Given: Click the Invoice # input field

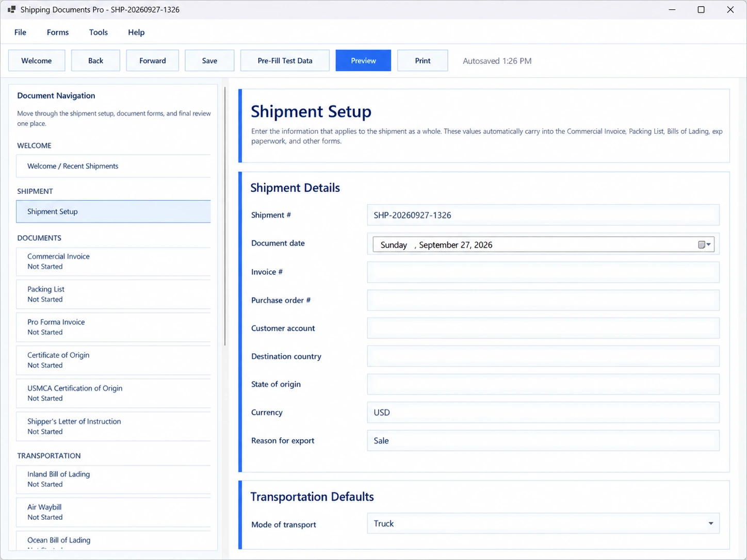Looking at the screenshot, I should click(543, 272).
